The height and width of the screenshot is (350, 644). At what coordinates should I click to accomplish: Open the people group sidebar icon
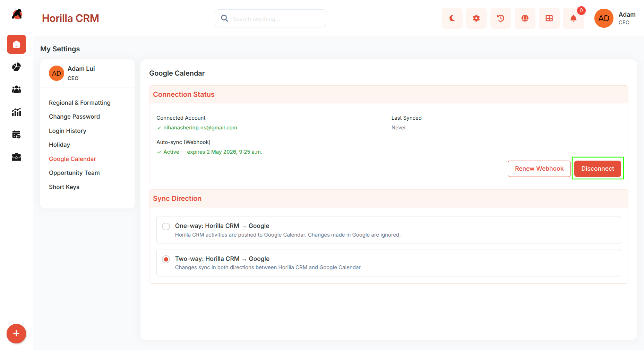(16, 89)
